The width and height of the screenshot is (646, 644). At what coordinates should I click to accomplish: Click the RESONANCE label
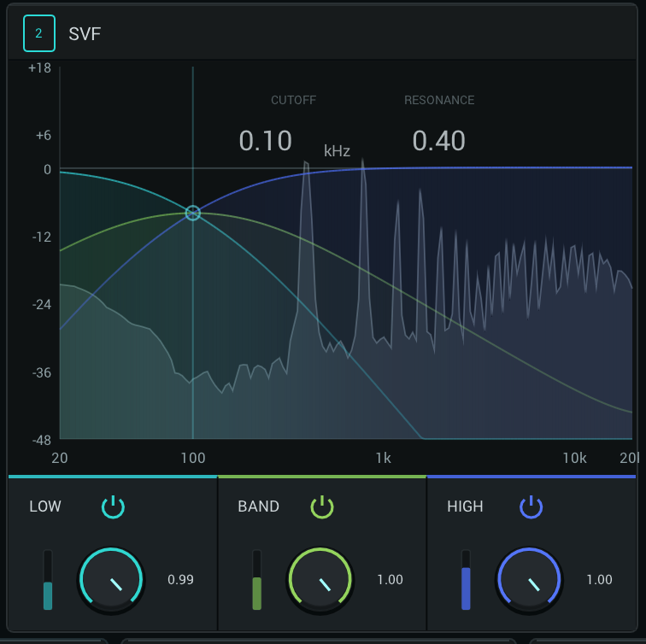(x=439, y=100)
